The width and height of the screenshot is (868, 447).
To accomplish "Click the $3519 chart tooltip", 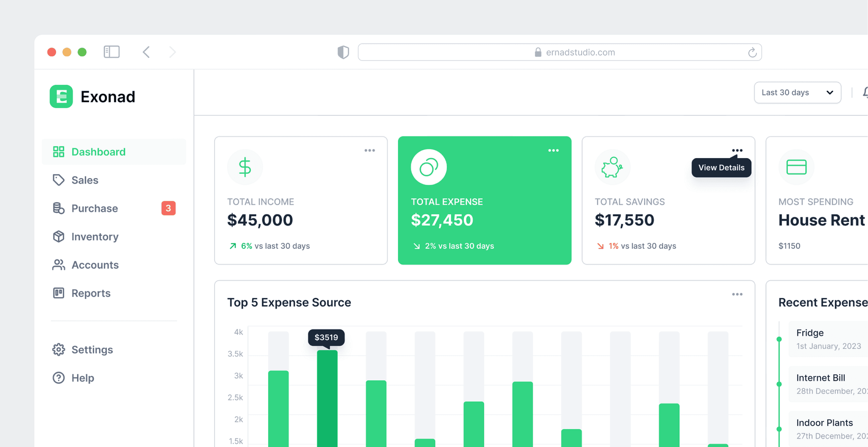I will click(326, 338).
